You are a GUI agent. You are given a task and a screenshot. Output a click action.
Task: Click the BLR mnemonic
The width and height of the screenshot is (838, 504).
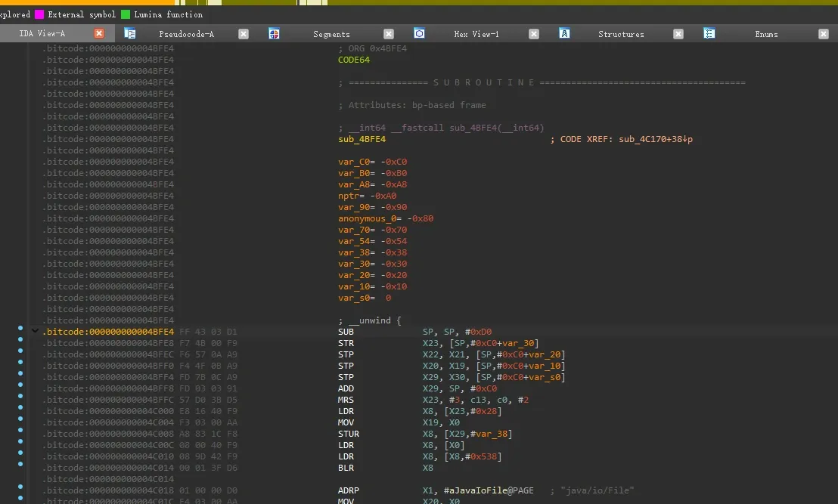(x=346, y=468)
